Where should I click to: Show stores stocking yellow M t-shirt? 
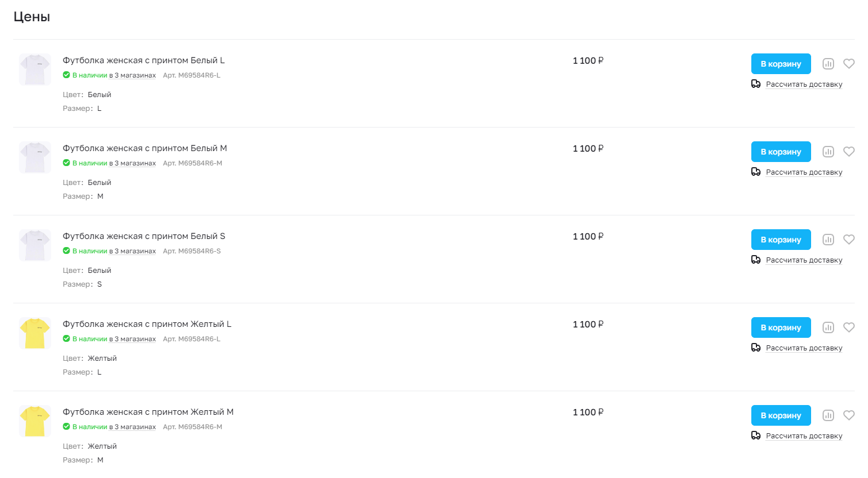[x=132, y=427]
